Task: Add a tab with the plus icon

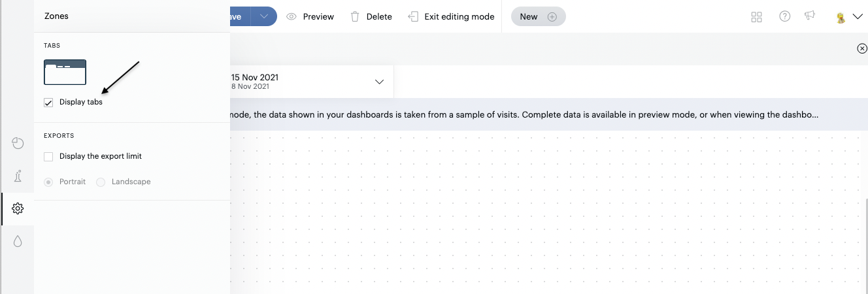Action: (552, 17)
